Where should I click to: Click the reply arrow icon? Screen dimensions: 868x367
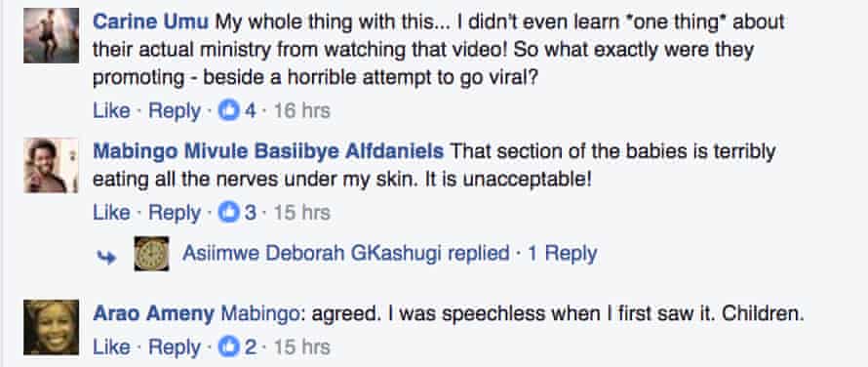[107, 256]
